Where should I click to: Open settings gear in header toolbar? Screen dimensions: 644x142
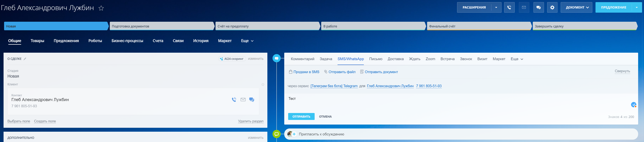[x=552, y=7]
